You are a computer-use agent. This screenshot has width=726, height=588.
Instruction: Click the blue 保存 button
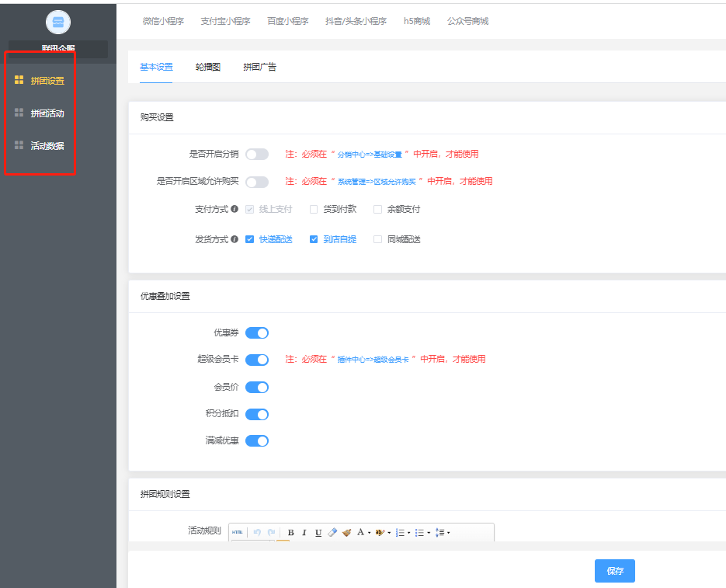pos(614,571)
